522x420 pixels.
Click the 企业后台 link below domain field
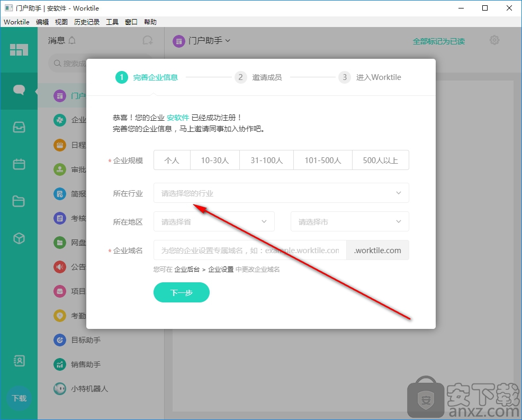187,270
